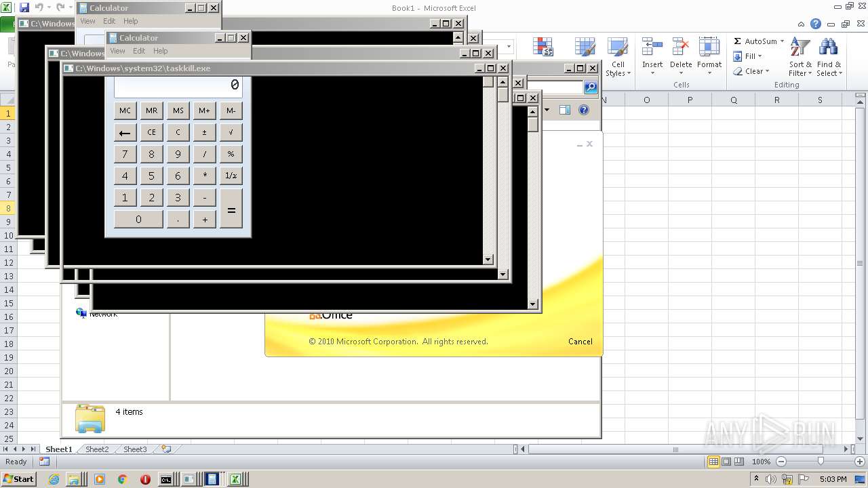Click the Explorer search magnifier button
Screen dimensions: 868x488
[x=591, y=87]
